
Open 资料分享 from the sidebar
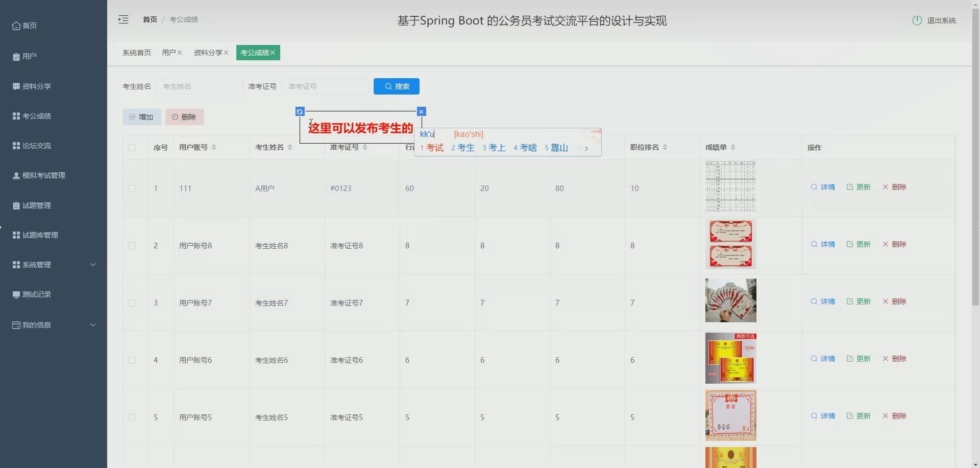(36, 86)
